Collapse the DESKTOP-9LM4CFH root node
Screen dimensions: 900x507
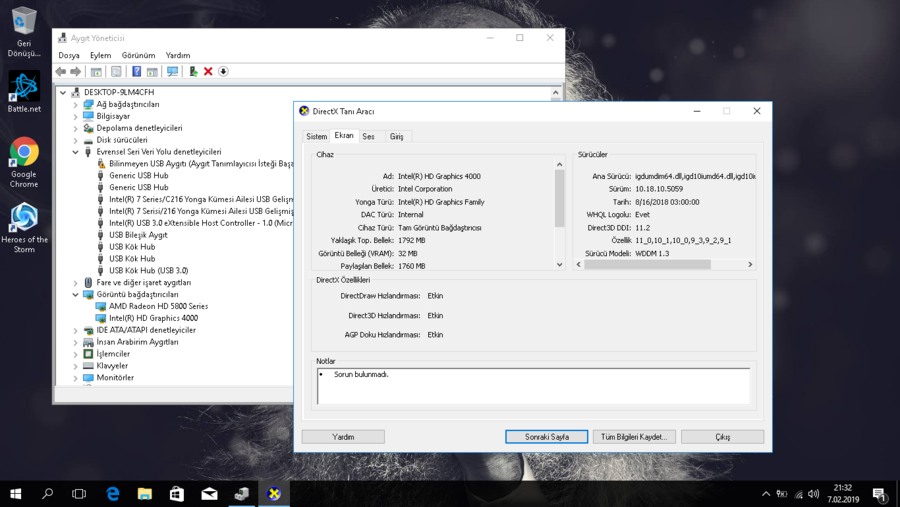click(x=63, y=92)
